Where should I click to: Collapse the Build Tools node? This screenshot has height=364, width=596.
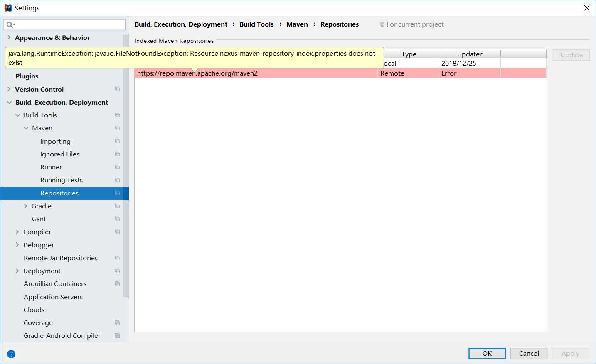(17, 115)
